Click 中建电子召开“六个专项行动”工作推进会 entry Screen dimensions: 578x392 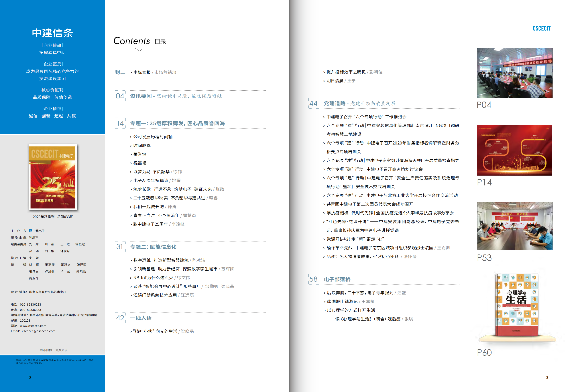tap(365, 117)
